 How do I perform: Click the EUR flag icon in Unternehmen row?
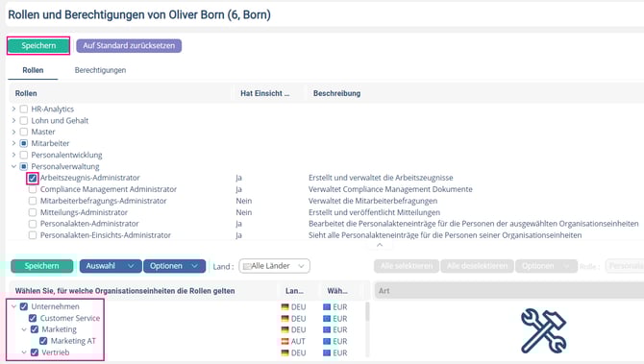(327, 307)
